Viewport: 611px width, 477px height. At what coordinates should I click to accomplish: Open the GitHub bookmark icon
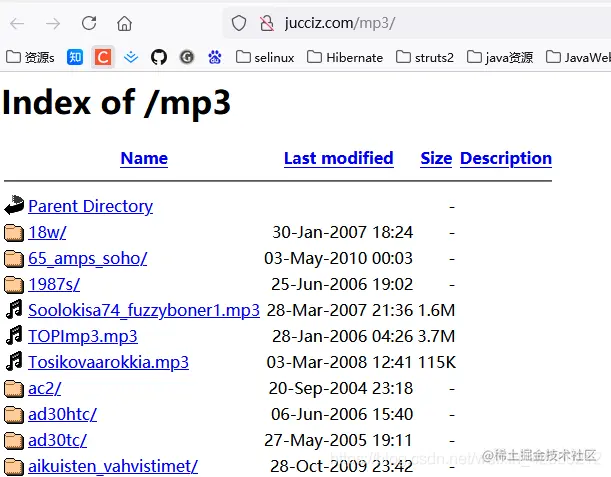click(x=159, y=57)
